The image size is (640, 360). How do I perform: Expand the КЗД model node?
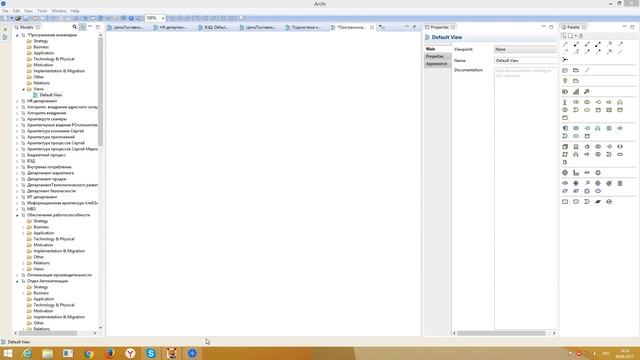17,161
